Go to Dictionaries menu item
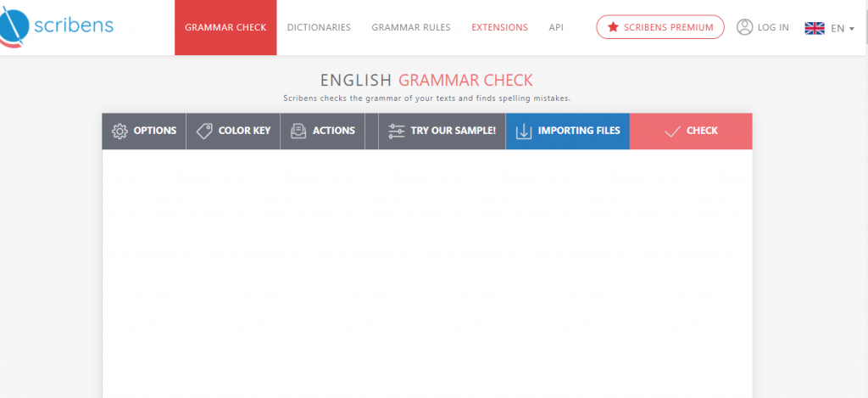 (319, 27)
